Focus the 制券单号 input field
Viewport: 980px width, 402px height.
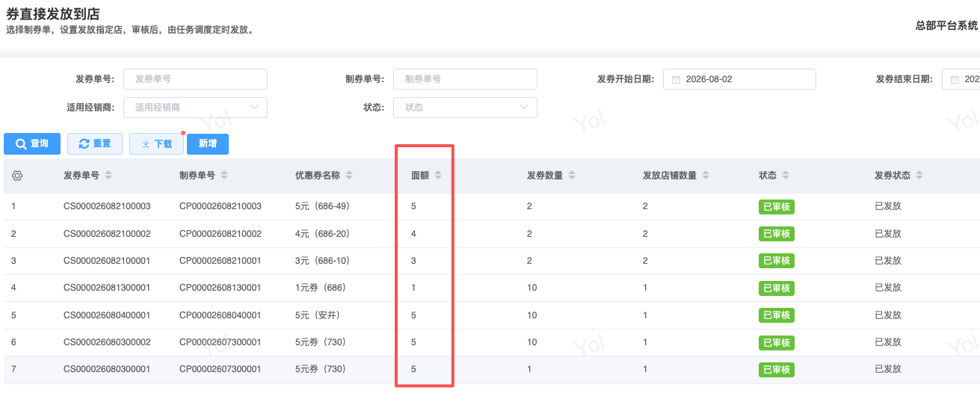[x=465, y=79]
